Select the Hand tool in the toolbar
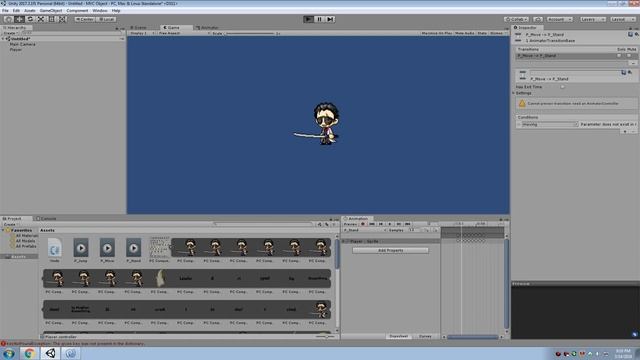Viewport: 640px width, 360px height. click(x=8, y=19)
